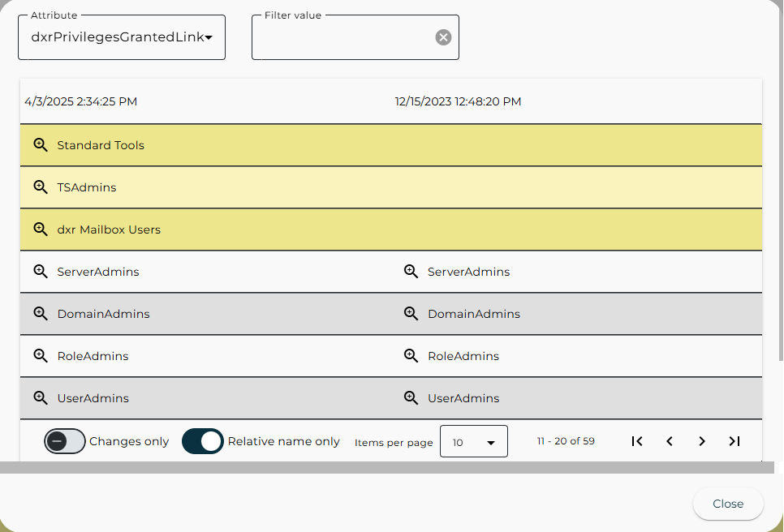This screenshot has height=532, width=784.
Task: Click the magnifier icon next to Standard Tools
Action: 41,144
